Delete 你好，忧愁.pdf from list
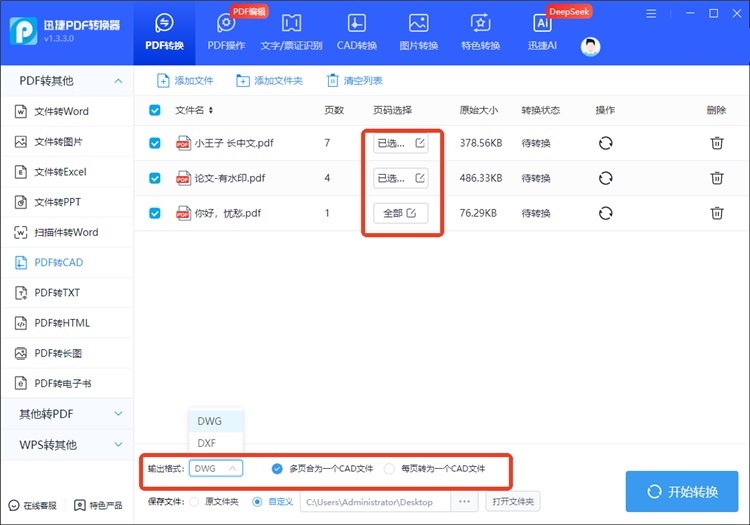The height and width of the screenshot is (525, 750). [717, 213]
